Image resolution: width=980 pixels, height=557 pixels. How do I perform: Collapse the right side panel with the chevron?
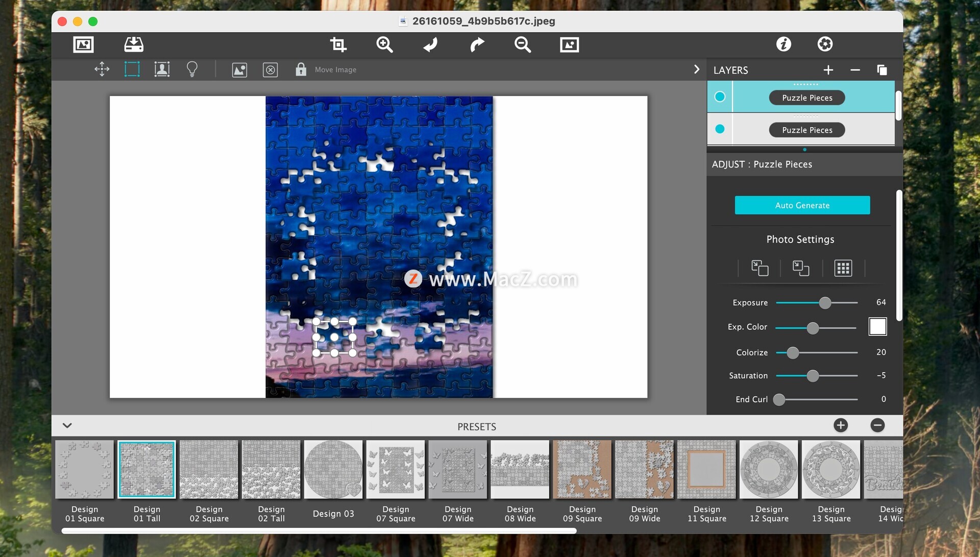696,69
